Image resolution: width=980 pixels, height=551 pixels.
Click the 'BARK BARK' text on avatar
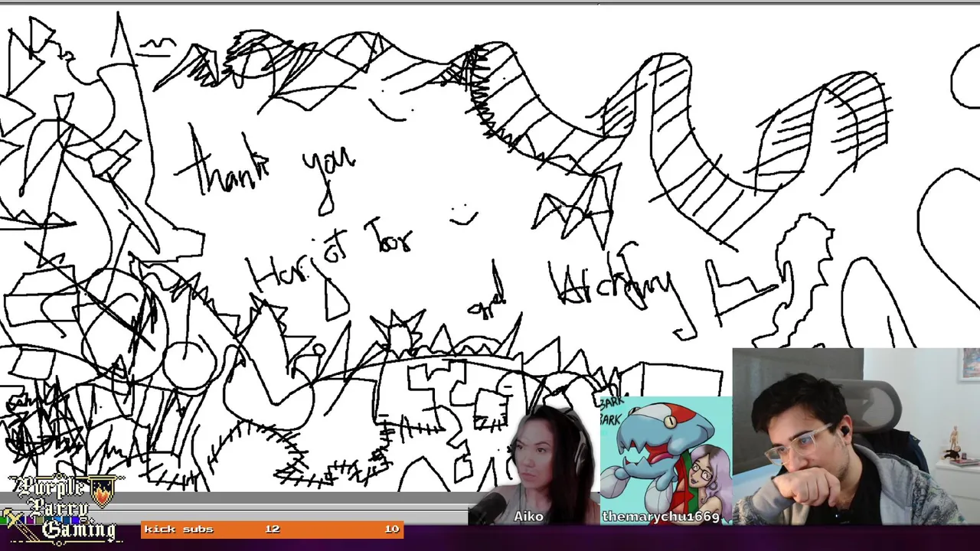612,411
